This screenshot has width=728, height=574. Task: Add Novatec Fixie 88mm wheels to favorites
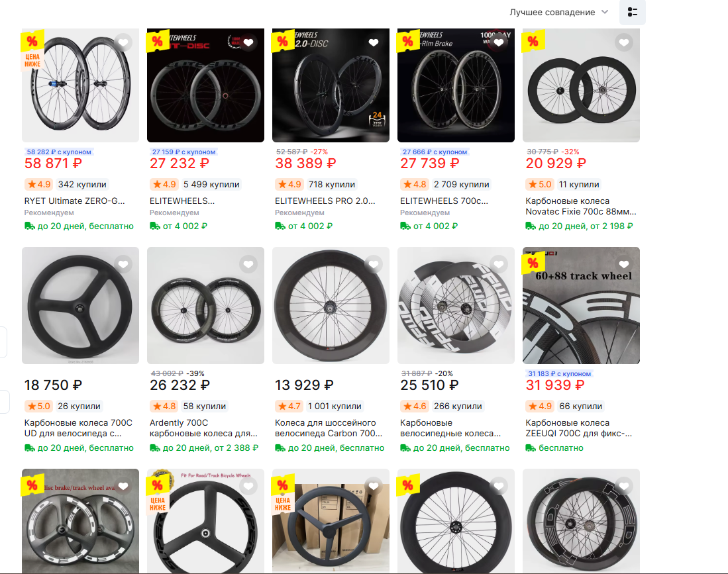point(624,42)
